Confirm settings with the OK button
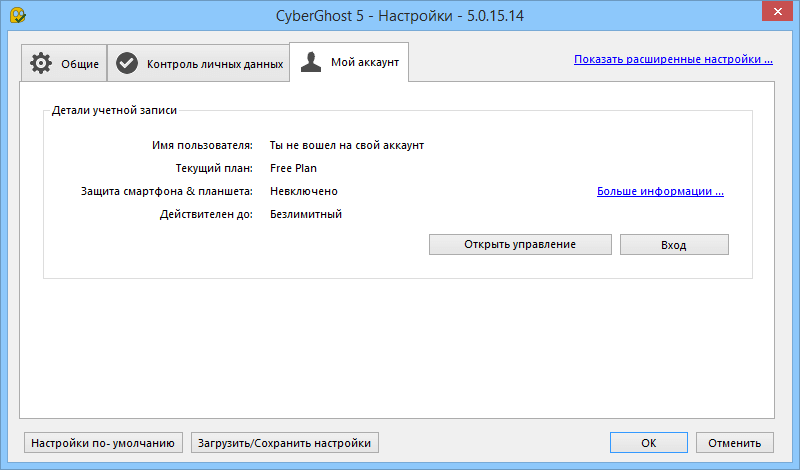This screenshot has height=470, width=800. click(649, 442)
